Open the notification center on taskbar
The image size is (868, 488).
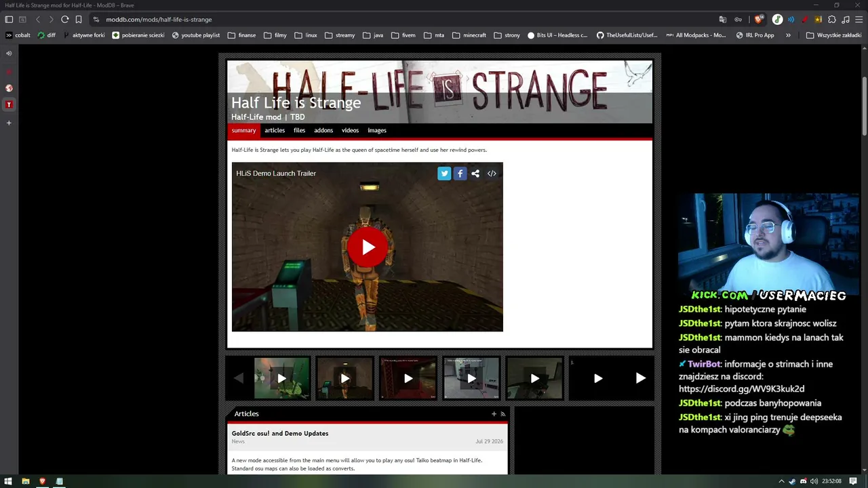pos(853,481)
